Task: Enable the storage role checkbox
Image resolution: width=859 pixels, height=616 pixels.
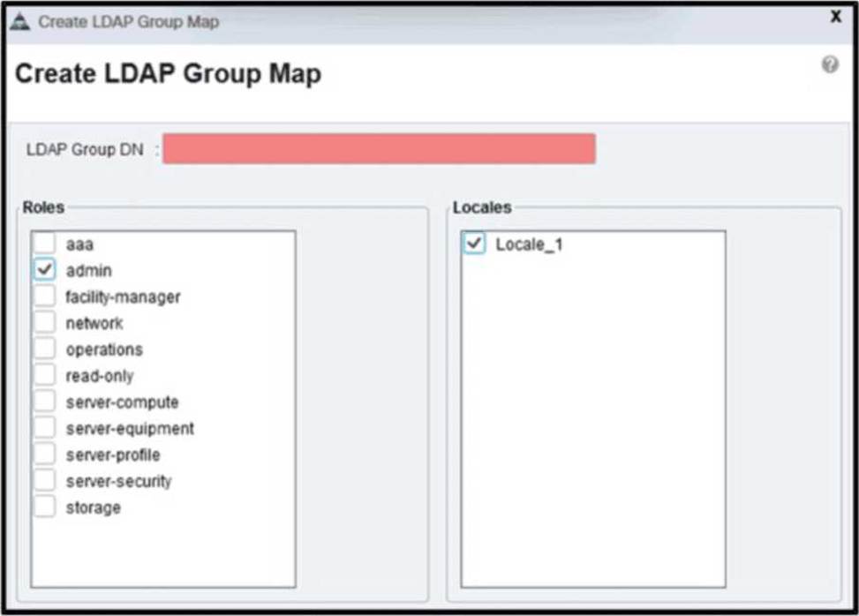Action: tap(45, 507)
